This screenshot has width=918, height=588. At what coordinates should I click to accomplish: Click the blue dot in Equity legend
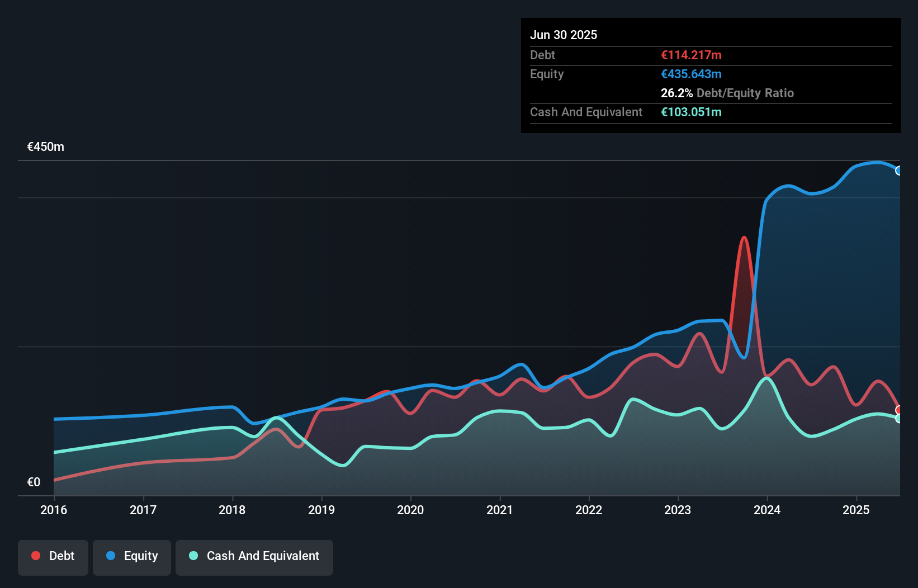[111, 556]
